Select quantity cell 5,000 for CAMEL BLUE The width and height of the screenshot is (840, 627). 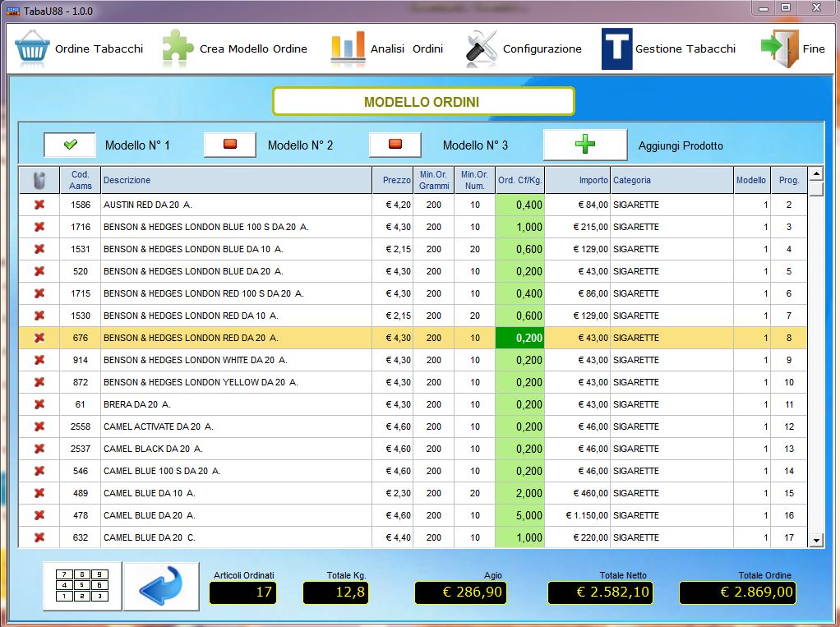point(519,515)
